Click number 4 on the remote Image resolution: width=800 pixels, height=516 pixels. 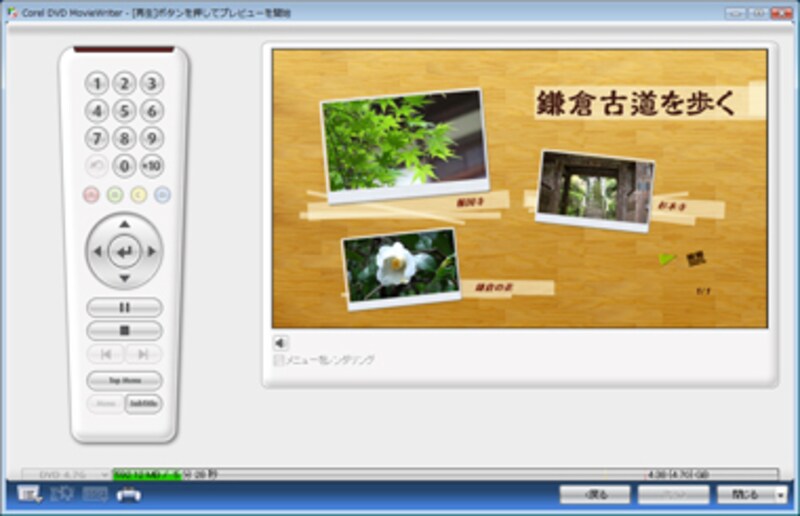(96, 111)
